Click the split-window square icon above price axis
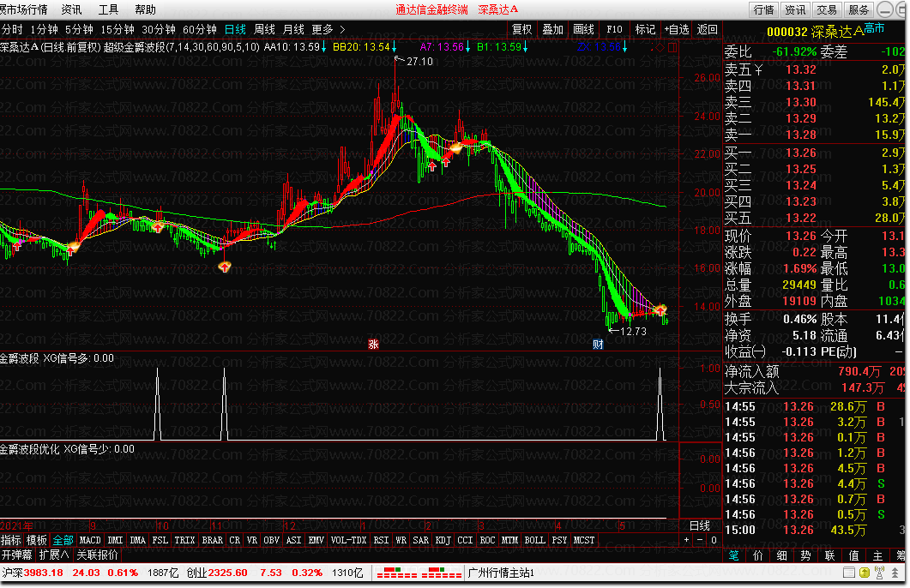The image size is (910, 588). [672, 47]
